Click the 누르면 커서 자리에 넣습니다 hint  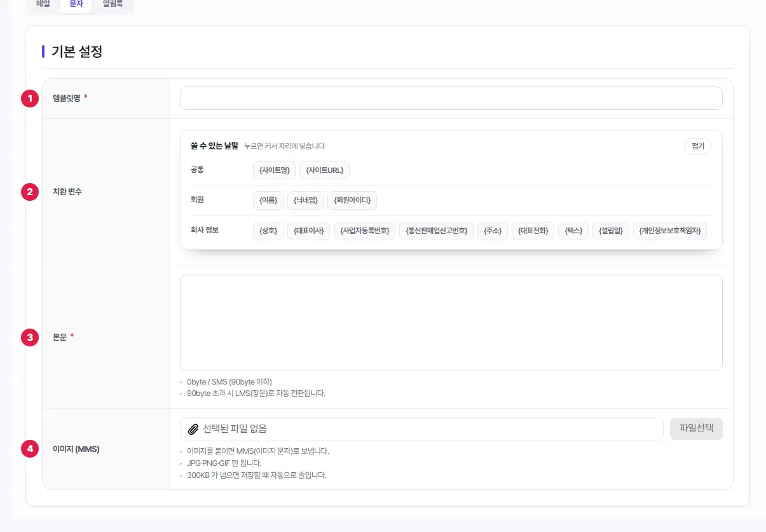pyautogui.click(x=284, y=146)
